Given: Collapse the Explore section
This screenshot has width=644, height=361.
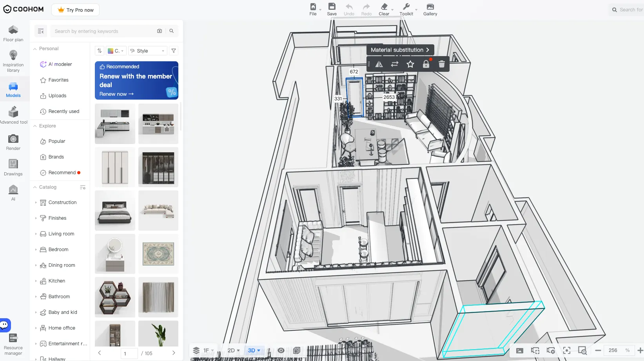Looking at the screenshot, I should [x=35, y=126].
